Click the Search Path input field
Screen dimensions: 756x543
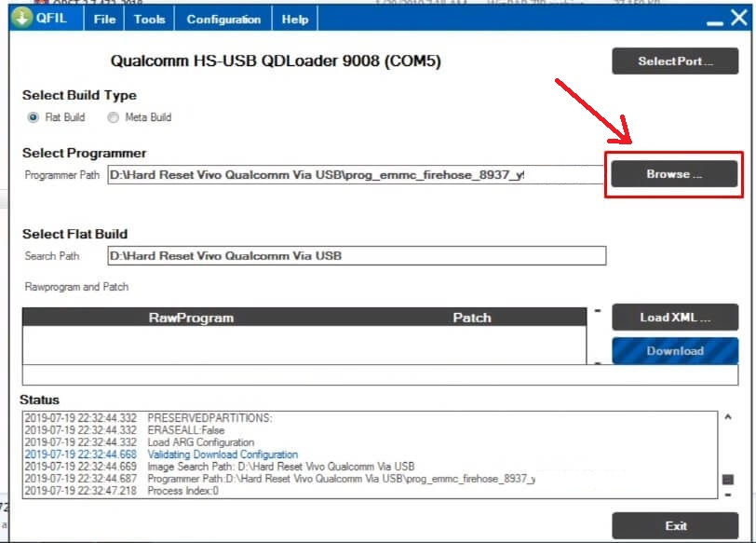click(357, 255)
